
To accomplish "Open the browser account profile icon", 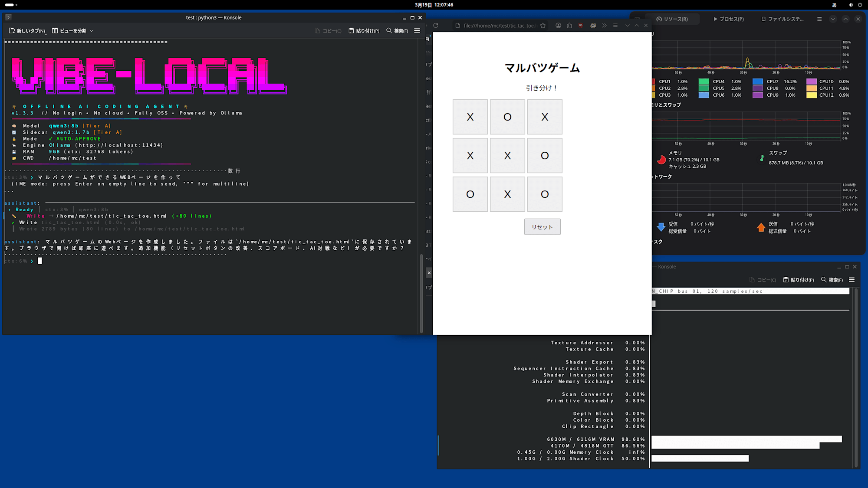I will [x=559, y=26].
